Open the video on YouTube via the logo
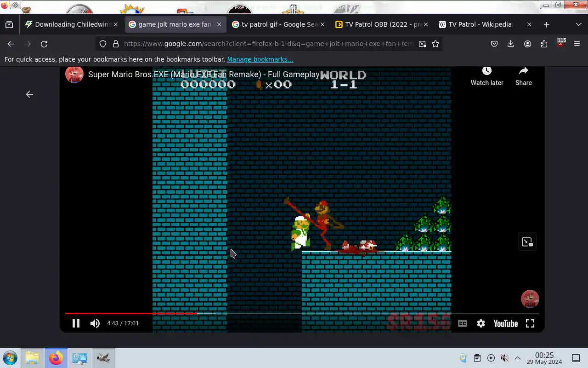588x368 pixels. [506, 323]
